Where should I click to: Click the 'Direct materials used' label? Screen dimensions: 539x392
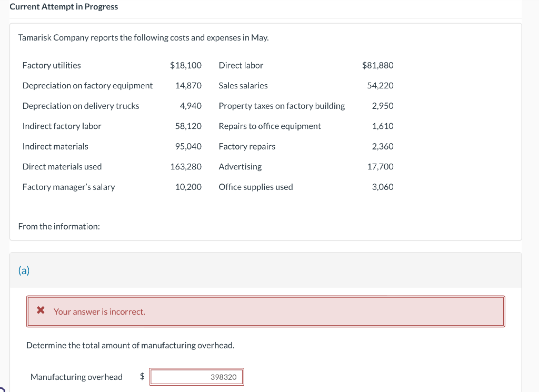62,167
